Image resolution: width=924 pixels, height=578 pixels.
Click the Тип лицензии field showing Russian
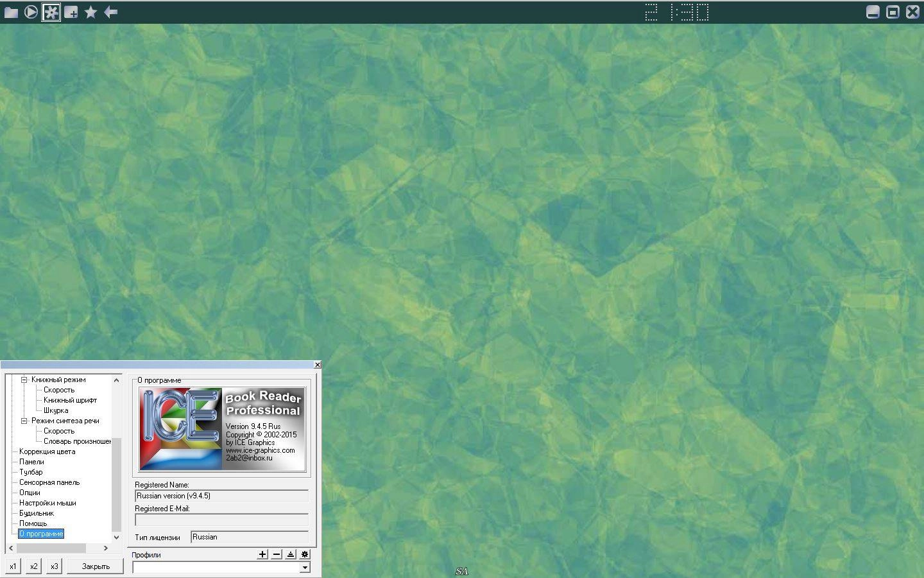pos(250,537)
